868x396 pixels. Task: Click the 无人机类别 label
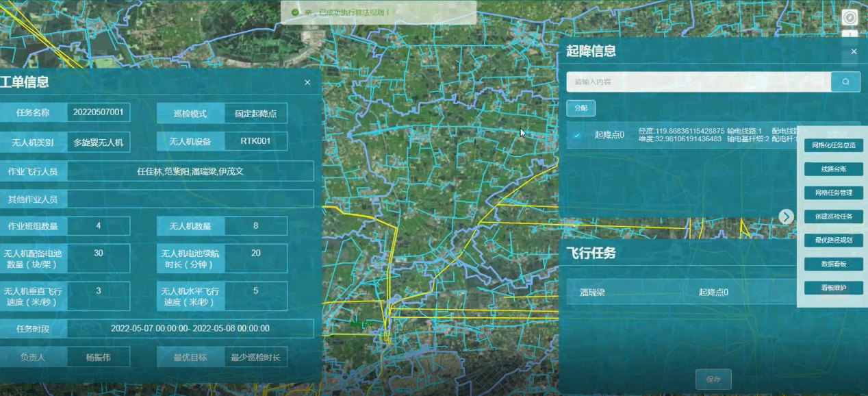pos(33,143)
